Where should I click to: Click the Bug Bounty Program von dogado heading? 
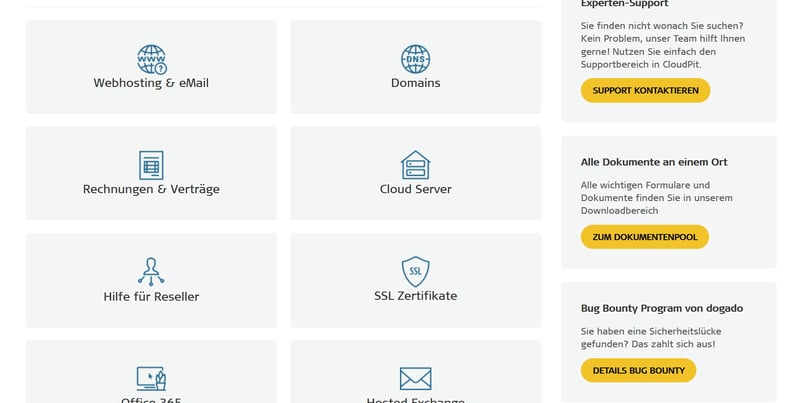pos(661,308)
